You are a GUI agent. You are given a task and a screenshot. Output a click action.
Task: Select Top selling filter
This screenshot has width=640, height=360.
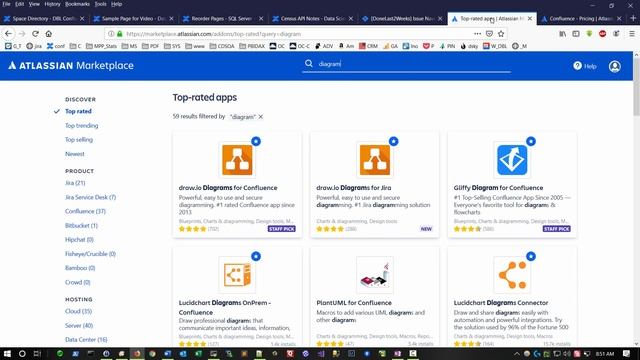click(x=79, y=140)
